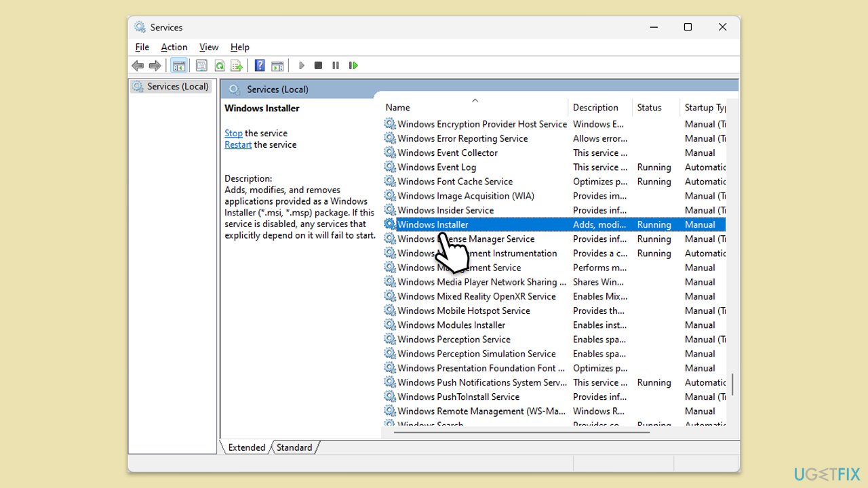
Task: Click gear icon of Windows Event Log
Action: point(390,167)
